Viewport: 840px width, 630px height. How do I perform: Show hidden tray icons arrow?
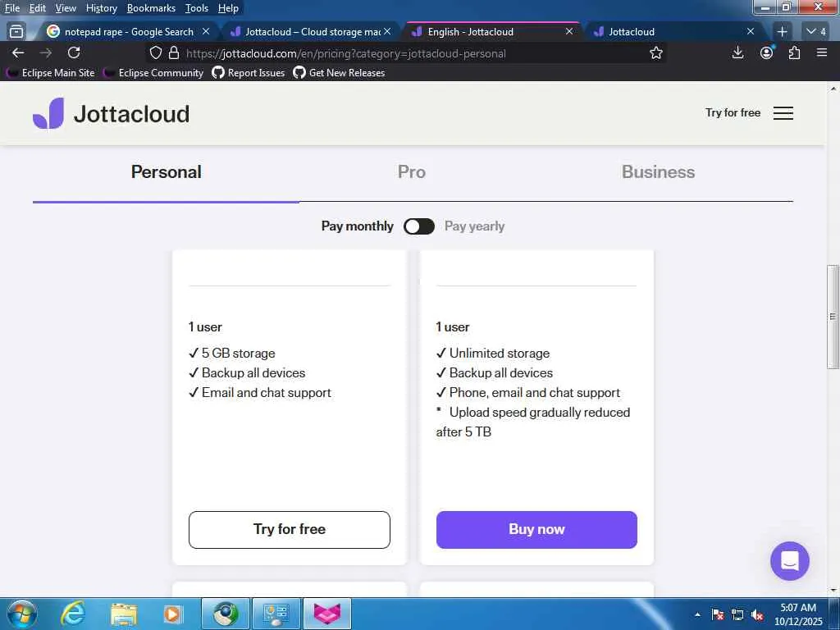click(x=697, y=614)
